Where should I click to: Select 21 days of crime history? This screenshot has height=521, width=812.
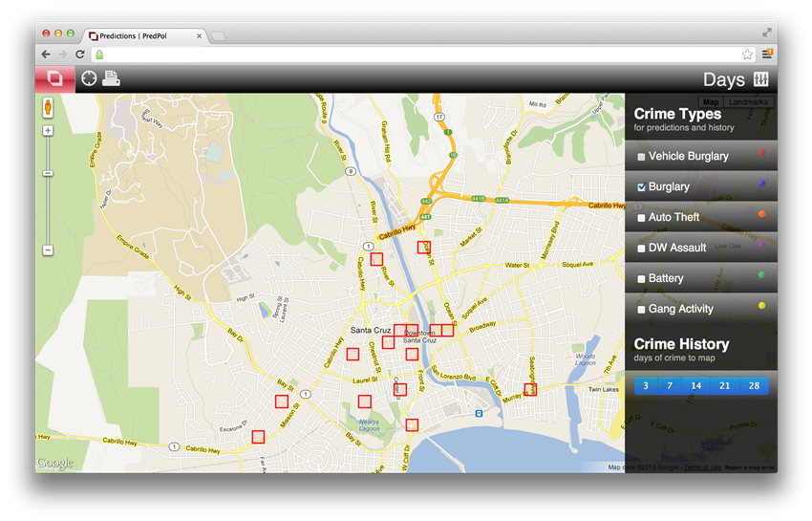(x=725, y=385)
